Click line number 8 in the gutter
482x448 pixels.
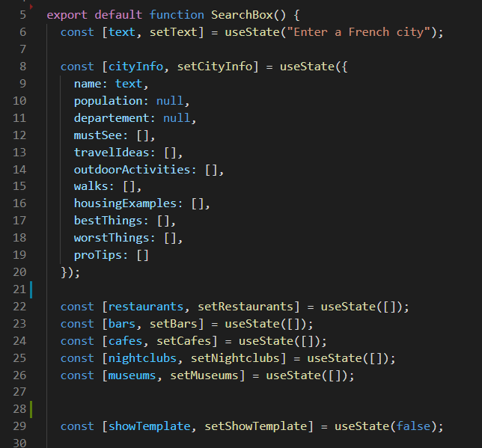pyautogui.click(x=22, y=67)
